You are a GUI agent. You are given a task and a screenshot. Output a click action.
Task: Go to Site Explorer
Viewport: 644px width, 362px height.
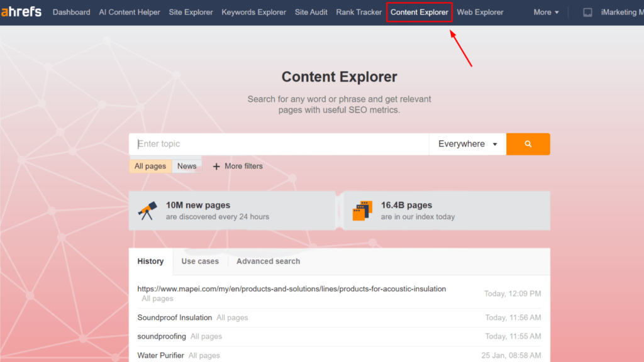point(191,13)
